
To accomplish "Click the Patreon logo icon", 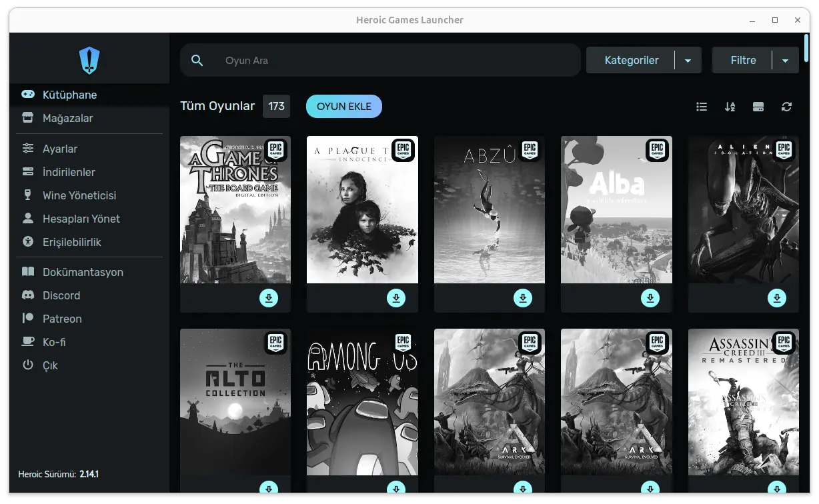I will [x=28, y=319].
